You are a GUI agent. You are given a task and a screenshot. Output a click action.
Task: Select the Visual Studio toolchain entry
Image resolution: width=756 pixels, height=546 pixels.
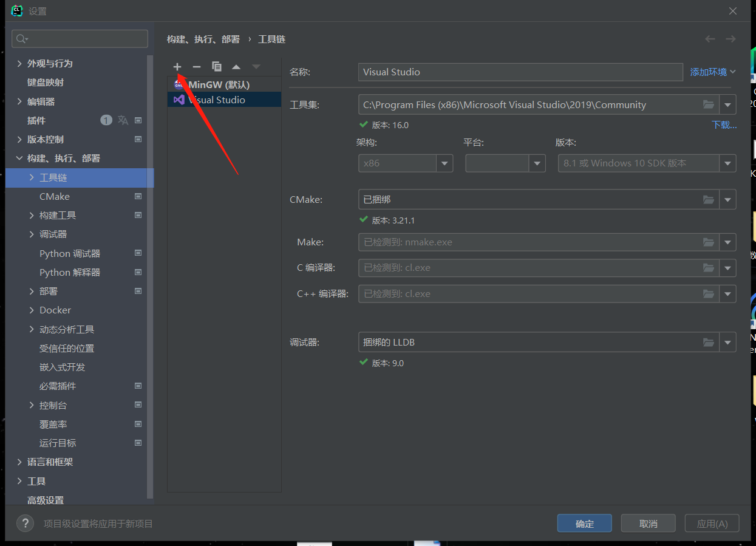(224, 100)
